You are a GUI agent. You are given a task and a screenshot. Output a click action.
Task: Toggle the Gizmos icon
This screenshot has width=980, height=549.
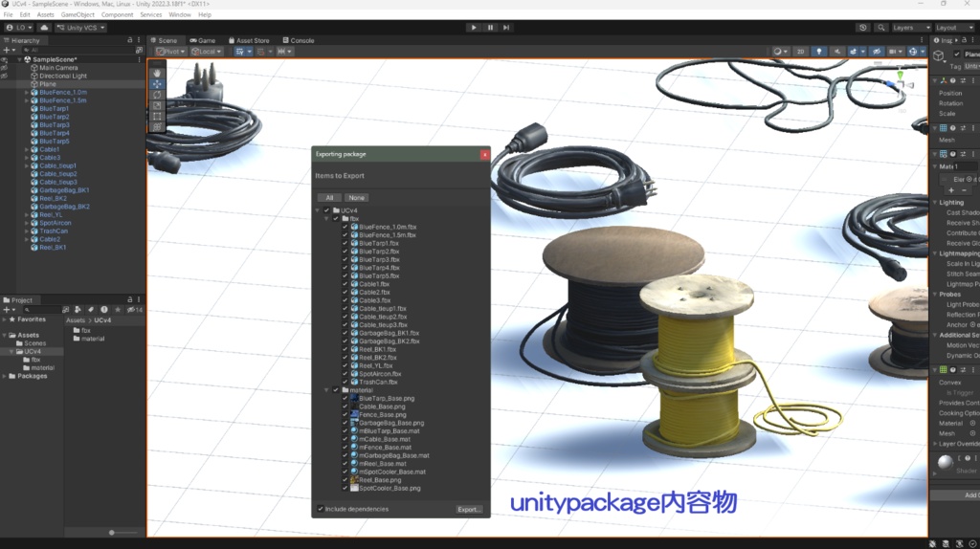pyautogui.click(x=913, y=52)
